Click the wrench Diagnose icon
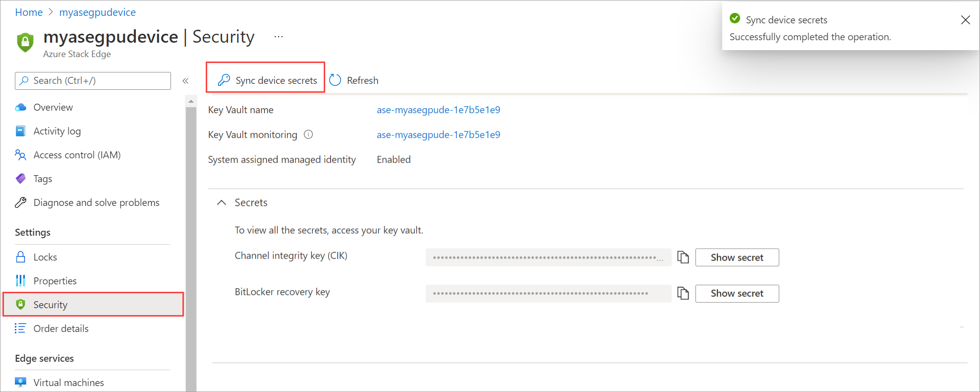This screenshot has height=392, width=980. pos(20,202)
